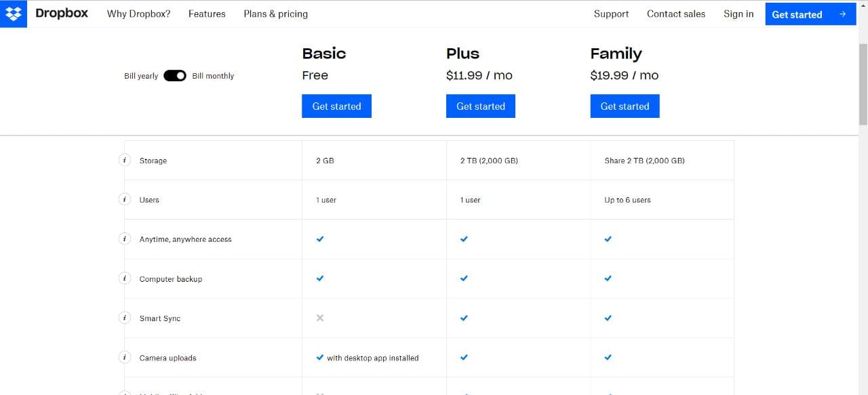Toggle billing between yearly and monthly

[175, 76]
